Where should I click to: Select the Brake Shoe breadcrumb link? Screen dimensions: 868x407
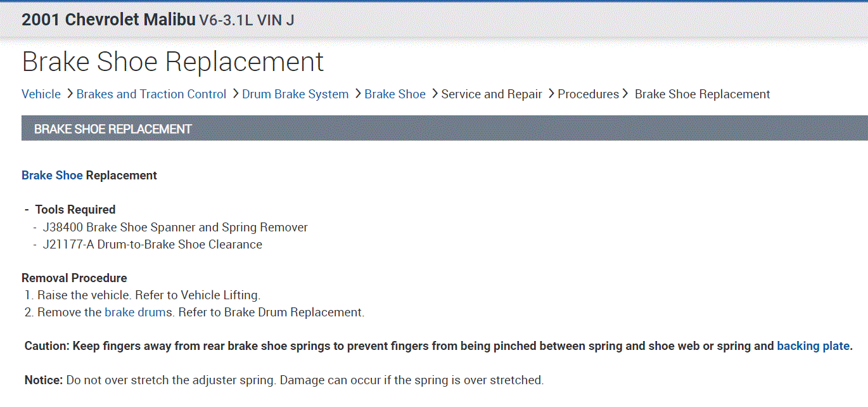point(395,94)
